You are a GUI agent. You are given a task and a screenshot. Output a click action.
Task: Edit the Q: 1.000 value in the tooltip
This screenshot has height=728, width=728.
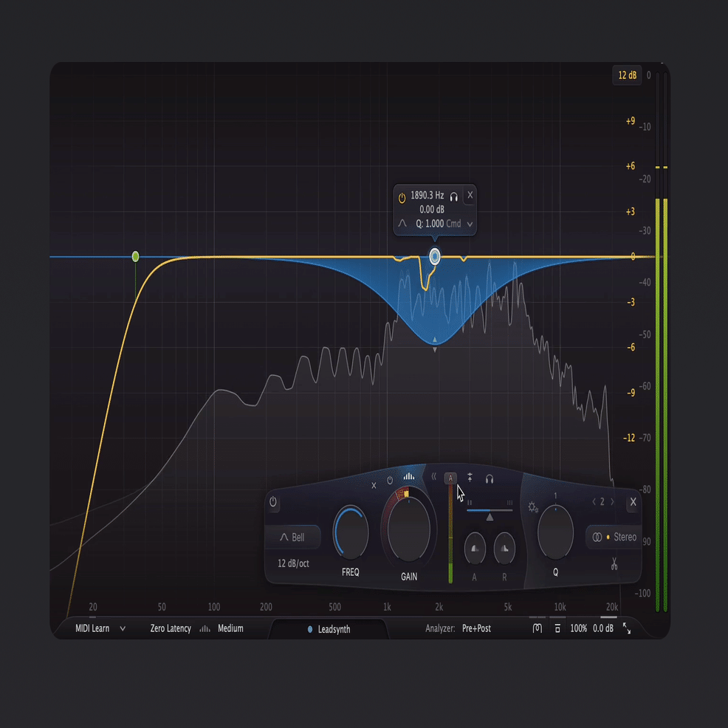point(430,224)
